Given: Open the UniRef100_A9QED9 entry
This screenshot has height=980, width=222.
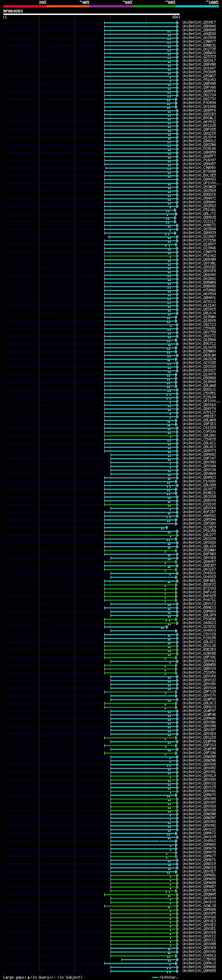Looking at the screenshot, I should pos(199,34).
